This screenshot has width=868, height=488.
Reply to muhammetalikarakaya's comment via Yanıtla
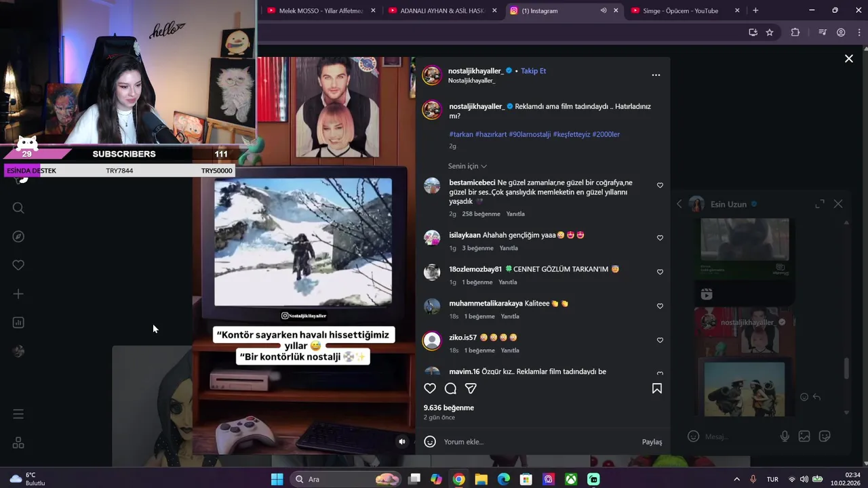click(x=510, y=317)
